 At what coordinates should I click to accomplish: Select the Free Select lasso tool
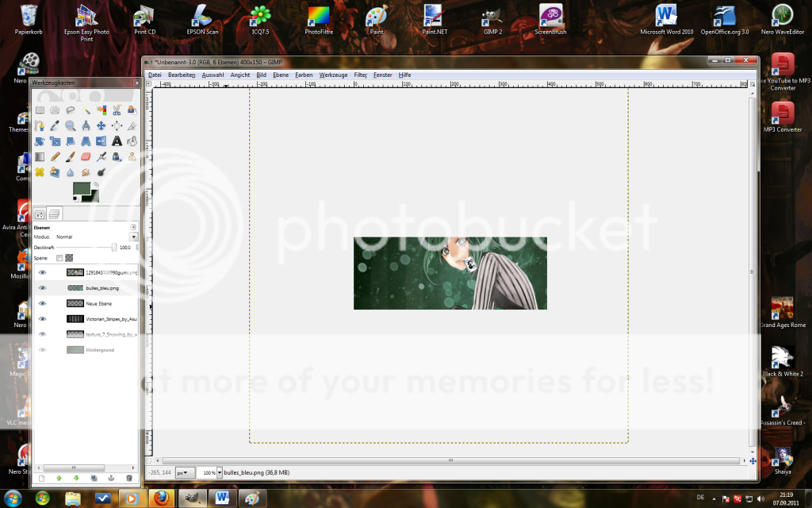[x=71, y=110]
